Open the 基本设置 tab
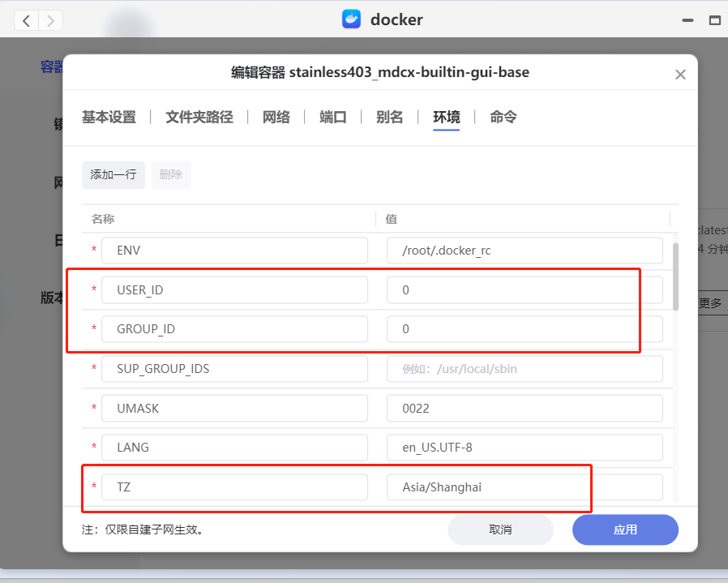The width and height of the screenshot is (728, 583). click(x=109, y=117)
